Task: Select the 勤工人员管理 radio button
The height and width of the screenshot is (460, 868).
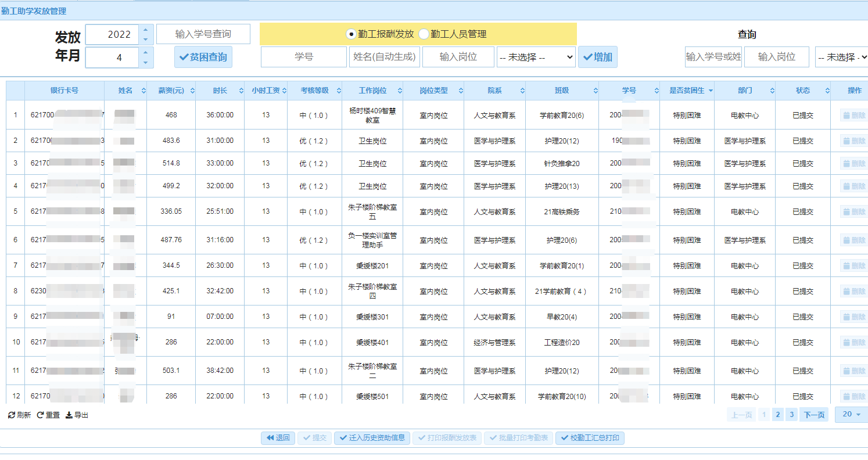Action: (x=424, y=34)
